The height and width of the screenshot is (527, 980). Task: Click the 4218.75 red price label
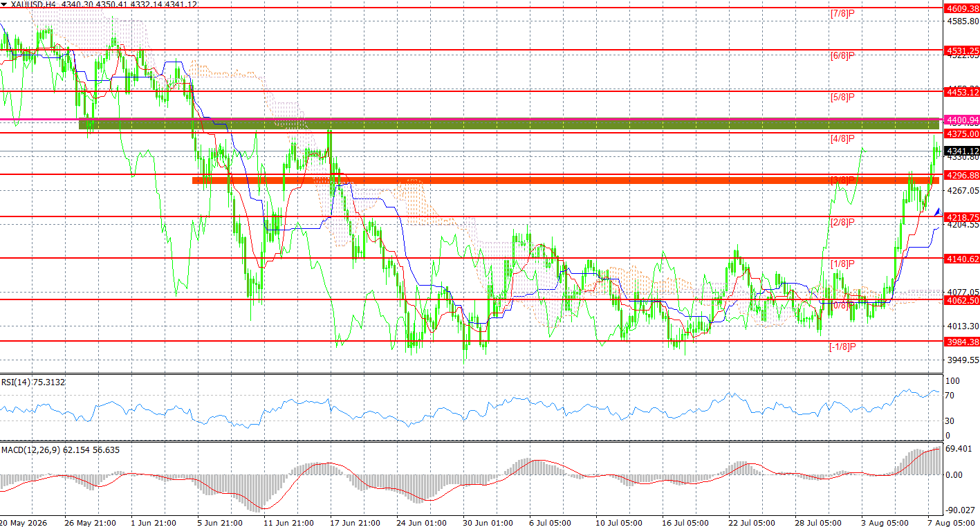coord(963,216)
